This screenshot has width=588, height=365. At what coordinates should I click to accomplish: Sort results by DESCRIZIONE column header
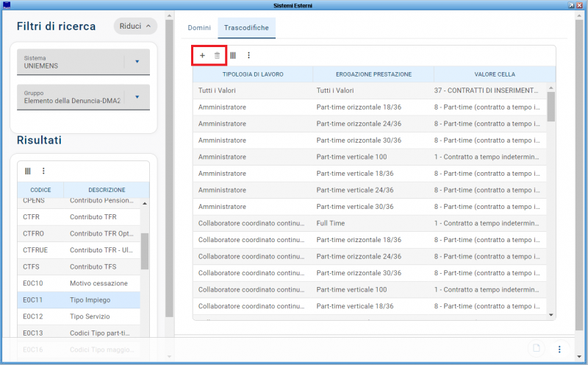click(107, 190)
